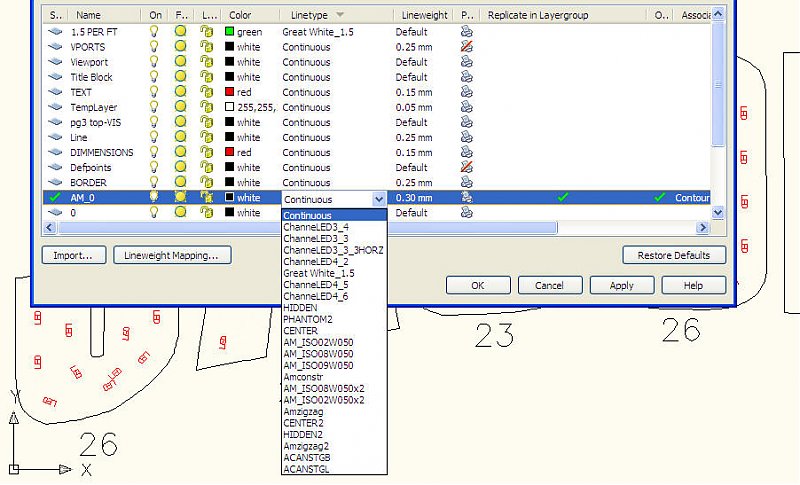Click the Lineweight Mapping button
Viewport: 800px width, 485px height.
coord(172,255)
